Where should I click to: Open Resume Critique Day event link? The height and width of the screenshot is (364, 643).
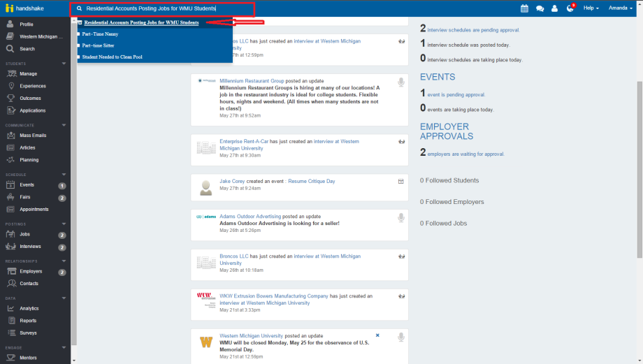pos(312,181)
